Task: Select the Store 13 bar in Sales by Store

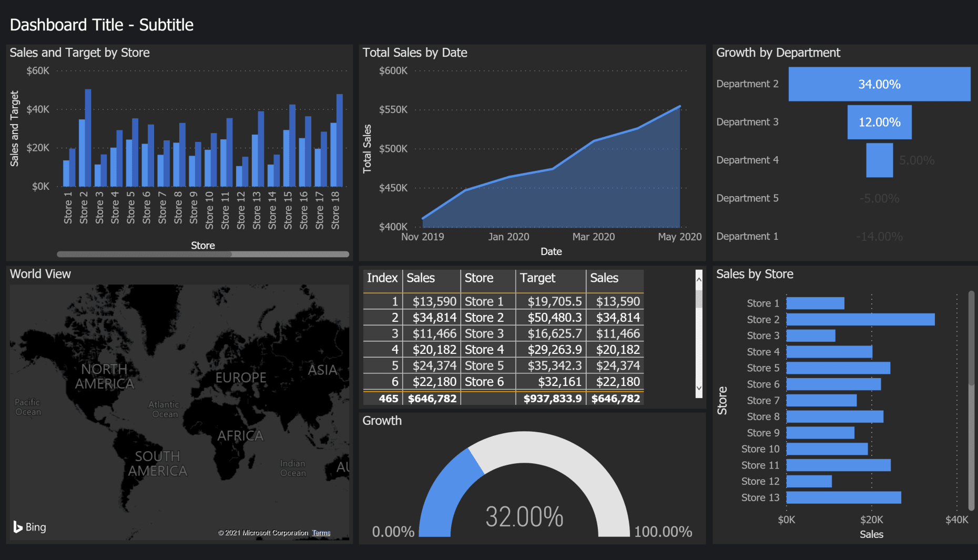Action: coord(843,497)
